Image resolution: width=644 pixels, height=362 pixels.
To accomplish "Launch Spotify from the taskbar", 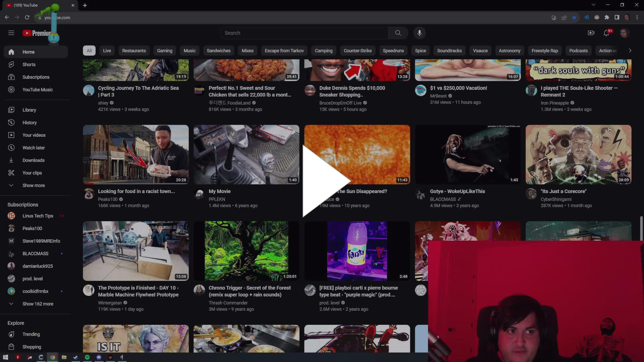I will 87,357.
